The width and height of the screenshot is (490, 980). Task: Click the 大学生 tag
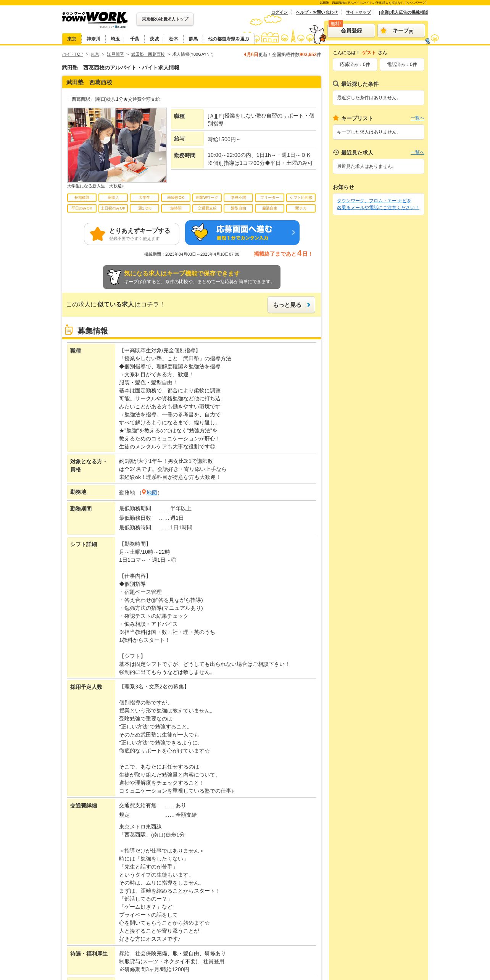point(145,198)
